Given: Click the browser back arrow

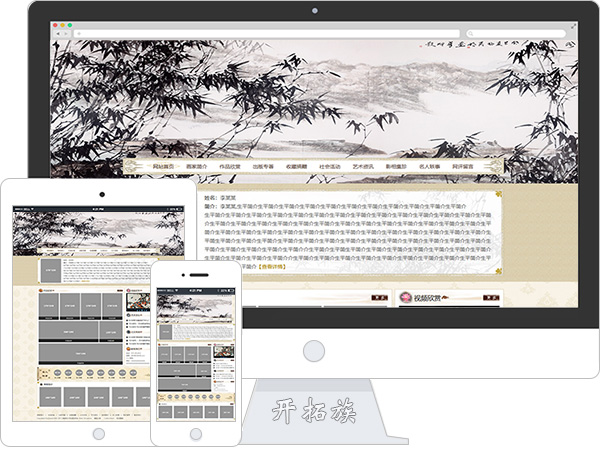Looking at the screenshot, I should pos(58,34).
